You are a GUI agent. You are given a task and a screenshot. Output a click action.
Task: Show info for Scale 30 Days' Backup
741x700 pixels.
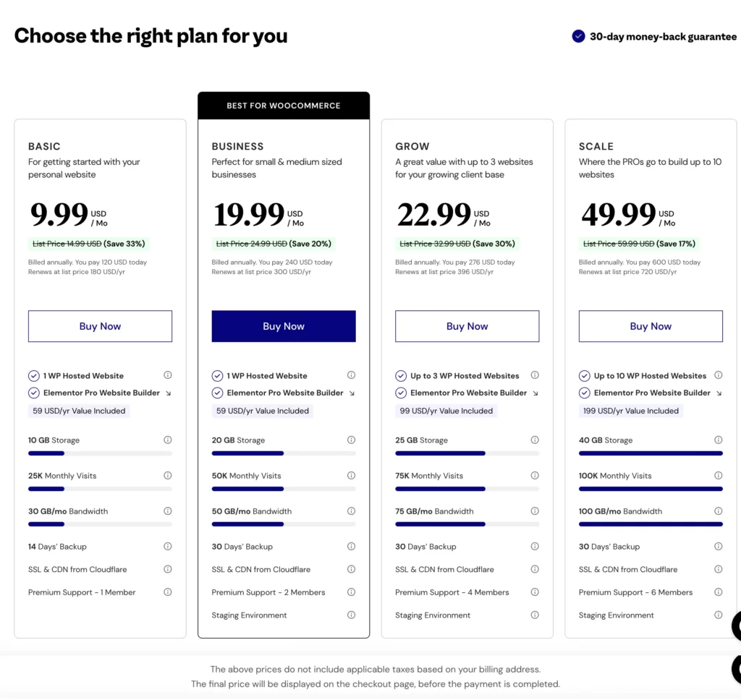point(719,546)
